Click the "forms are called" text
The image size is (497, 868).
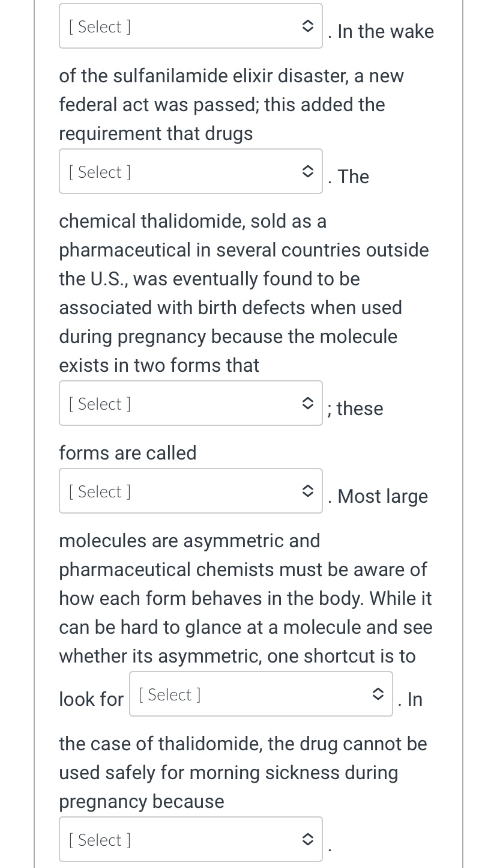pyautogui.click(x=128, y=453)
